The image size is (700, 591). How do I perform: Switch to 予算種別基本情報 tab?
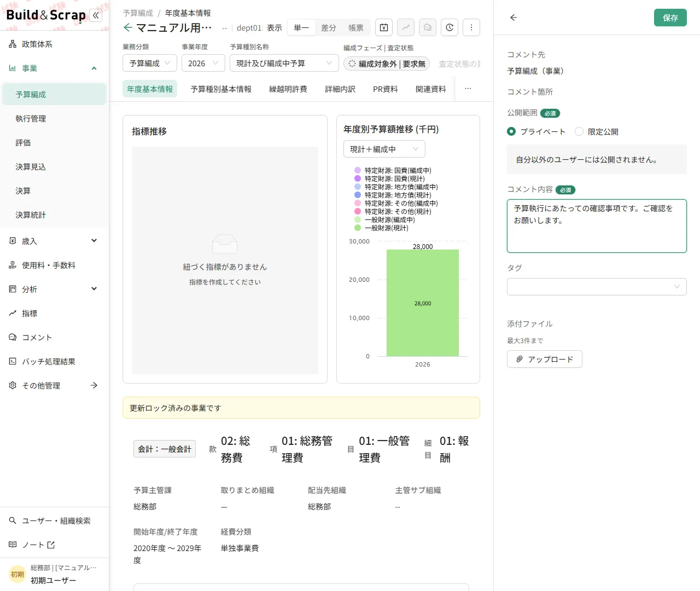click(221, 89)
